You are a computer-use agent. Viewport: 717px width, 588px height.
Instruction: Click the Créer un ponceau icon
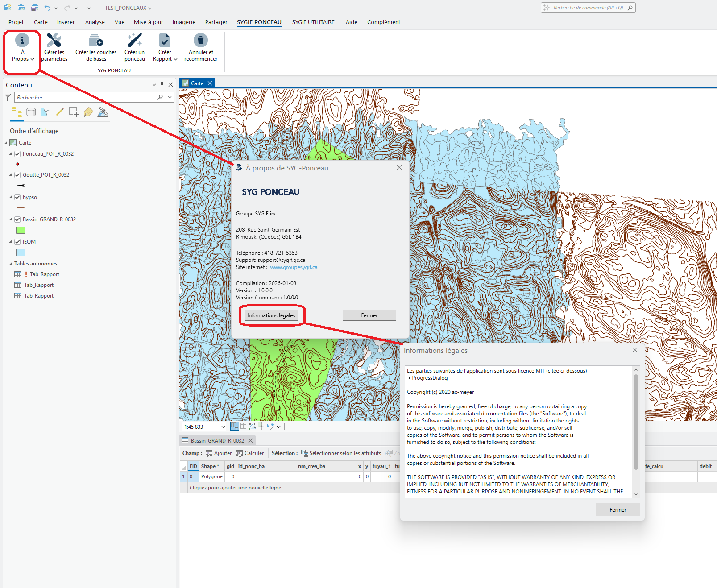pyautogui.click(x=134, y=41)
